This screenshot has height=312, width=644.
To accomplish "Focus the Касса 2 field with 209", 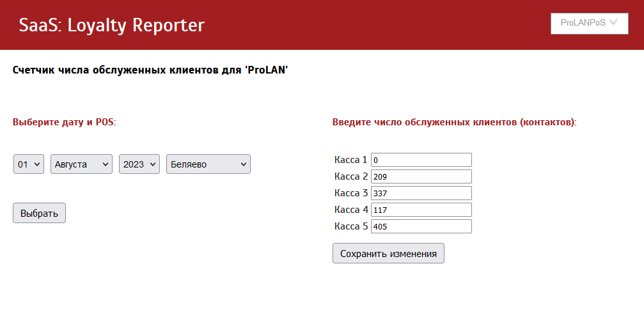I will (421, 176).
